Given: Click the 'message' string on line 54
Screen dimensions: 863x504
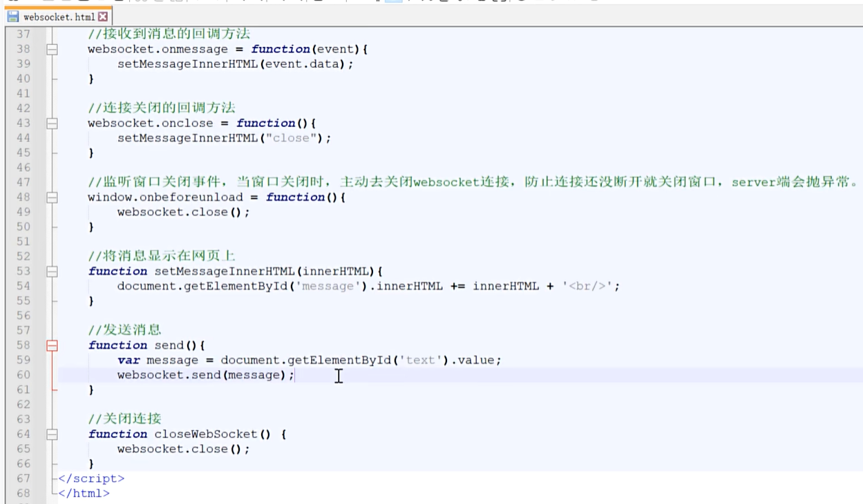Looking at the screenshot, I should pos(328,286).
